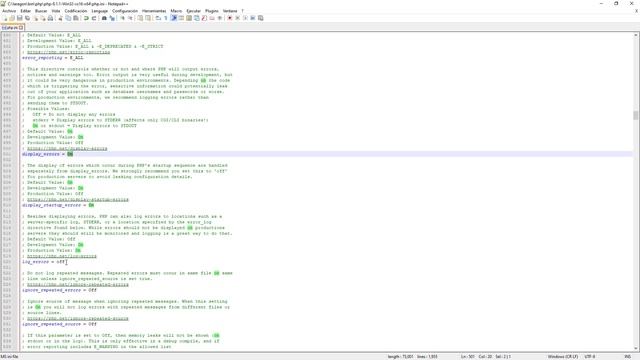
Task: Toggle show all characters icon
Action: coord(166,18)
